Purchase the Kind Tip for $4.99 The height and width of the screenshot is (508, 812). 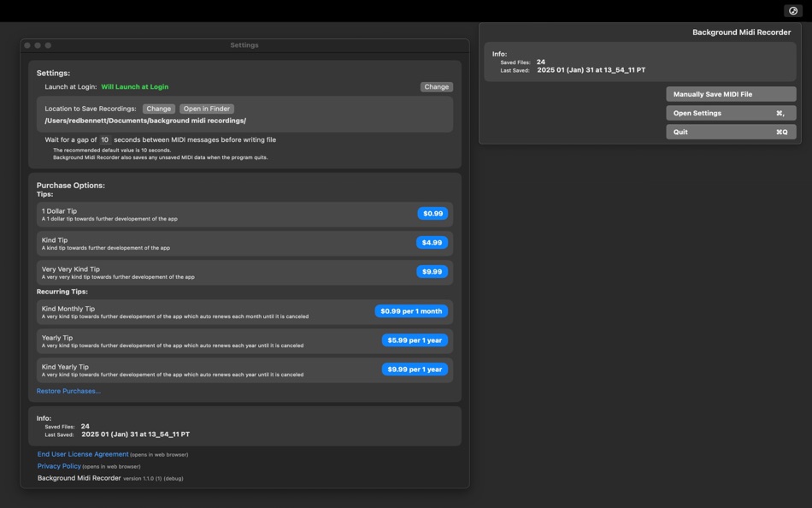tap(432, 243)
